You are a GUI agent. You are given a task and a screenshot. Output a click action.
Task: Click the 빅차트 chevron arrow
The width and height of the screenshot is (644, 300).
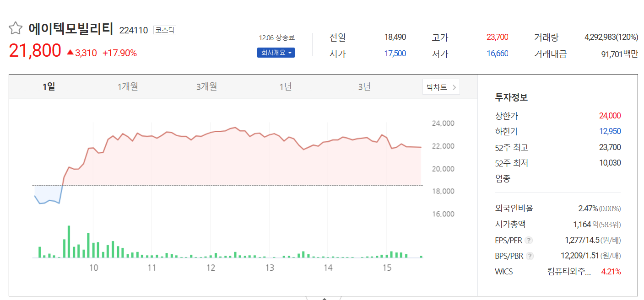(x=454, y=86)
